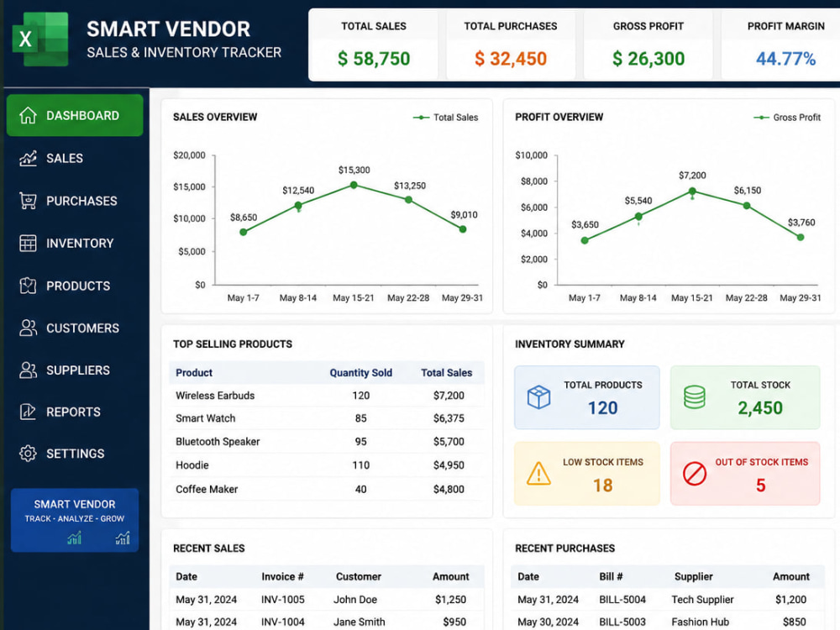Click the Sales chart icon in sidebar

click(28, 158)
